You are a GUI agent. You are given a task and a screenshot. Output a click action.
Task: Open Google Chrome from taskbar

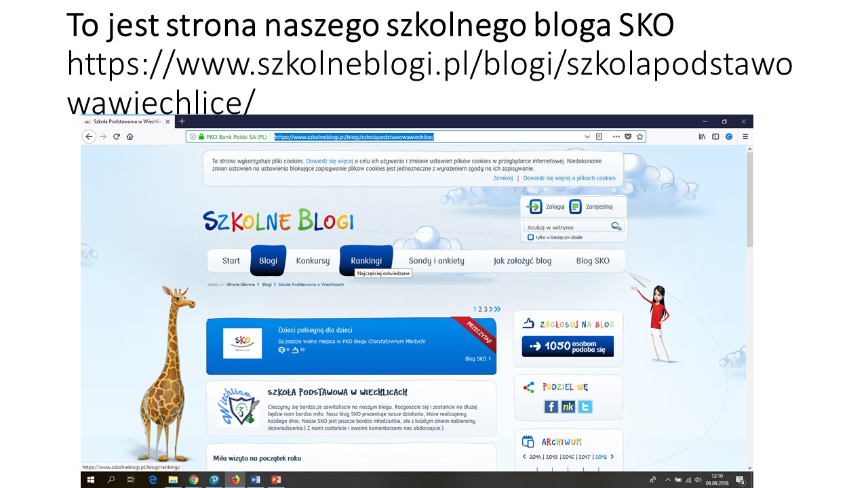[x=194, y=480]
